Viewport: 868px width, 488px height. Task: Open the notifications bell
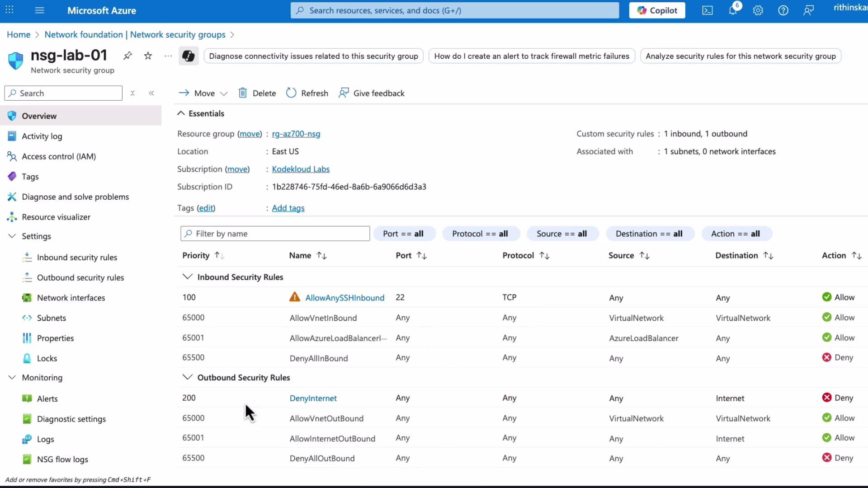733,10
